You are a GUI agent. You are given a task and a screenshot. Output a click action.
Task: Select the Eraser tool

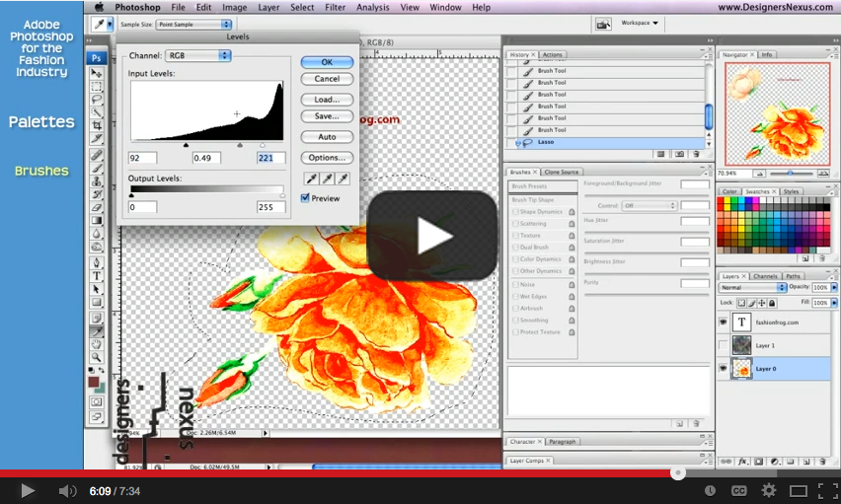(97, 207)
